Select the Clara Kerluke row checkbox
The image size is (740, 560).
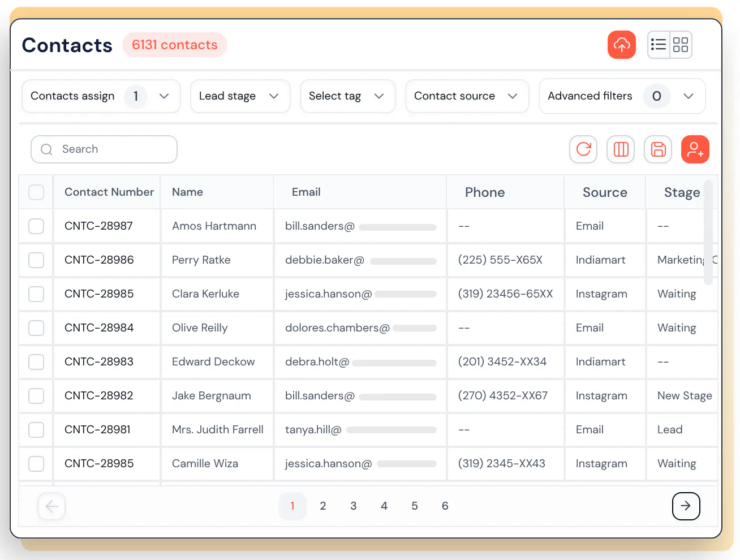click(36, 294)
